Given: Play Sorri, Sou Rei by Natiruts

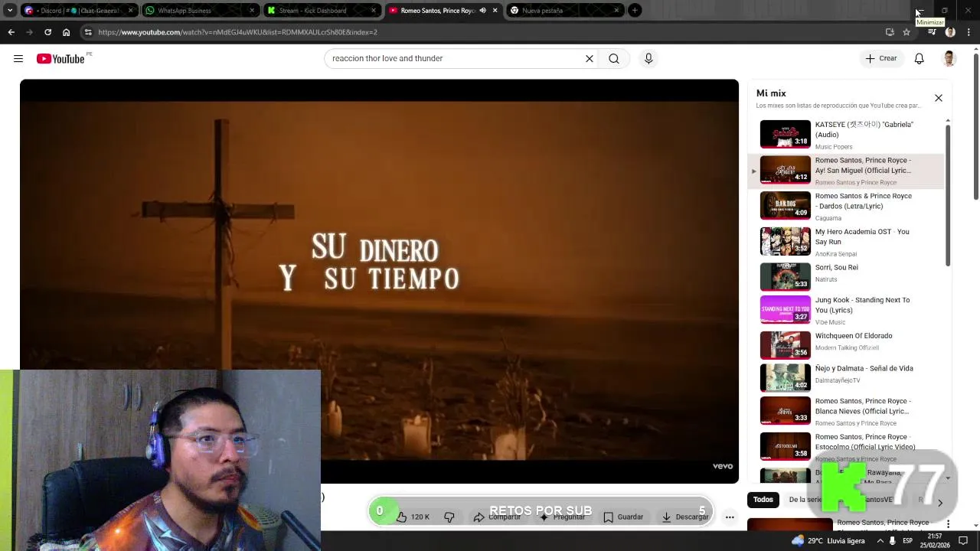Looking at the screenshot, I should [x=845, y=276].
